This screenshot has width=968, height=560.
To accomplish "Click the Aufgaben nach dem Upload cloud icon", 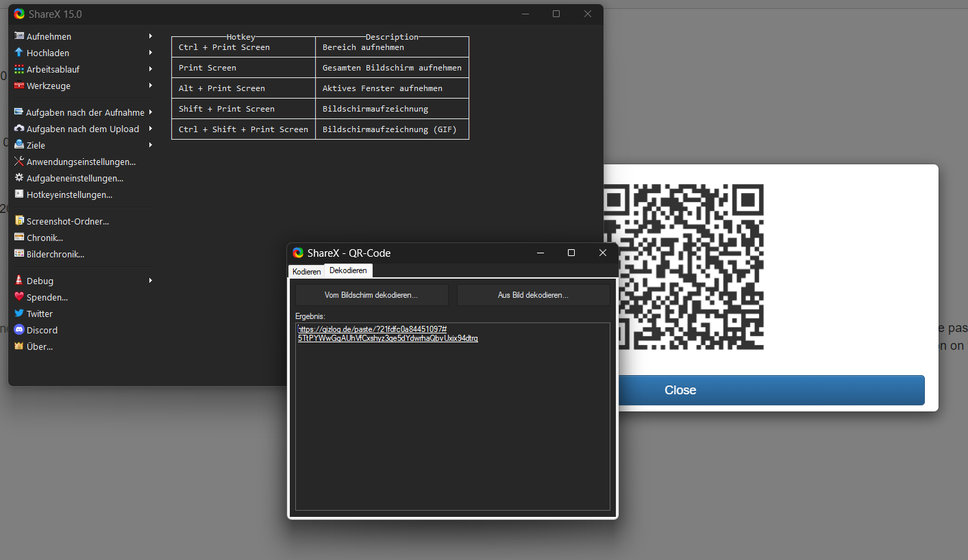I will pyautogui.click(x=19, y=129).
